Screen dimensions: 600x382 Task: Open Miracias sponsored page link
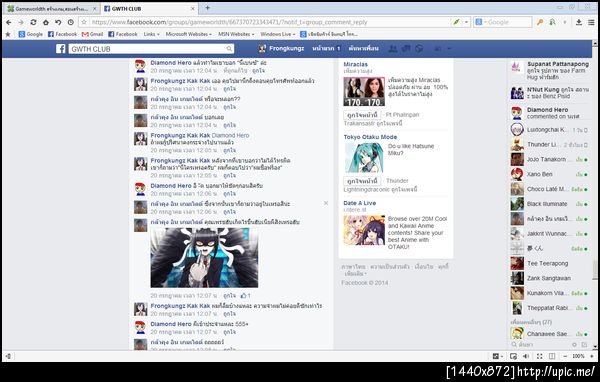[355, 64]
